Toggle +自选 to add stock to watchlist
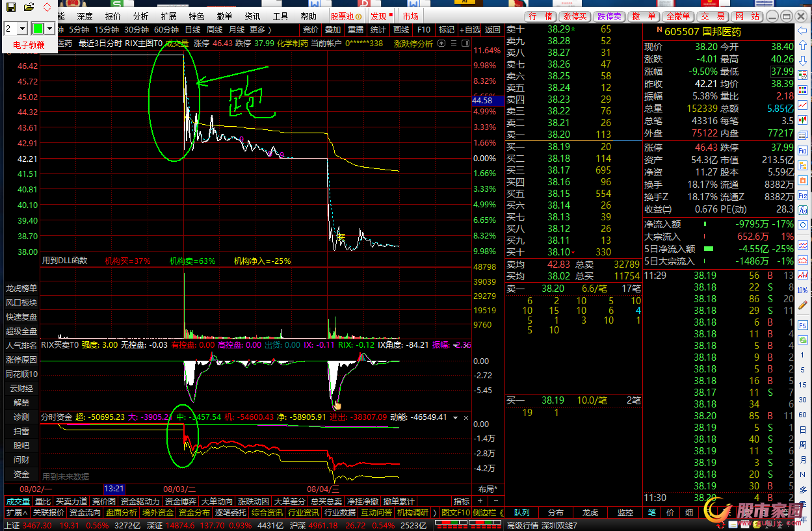 coord(470,30)
